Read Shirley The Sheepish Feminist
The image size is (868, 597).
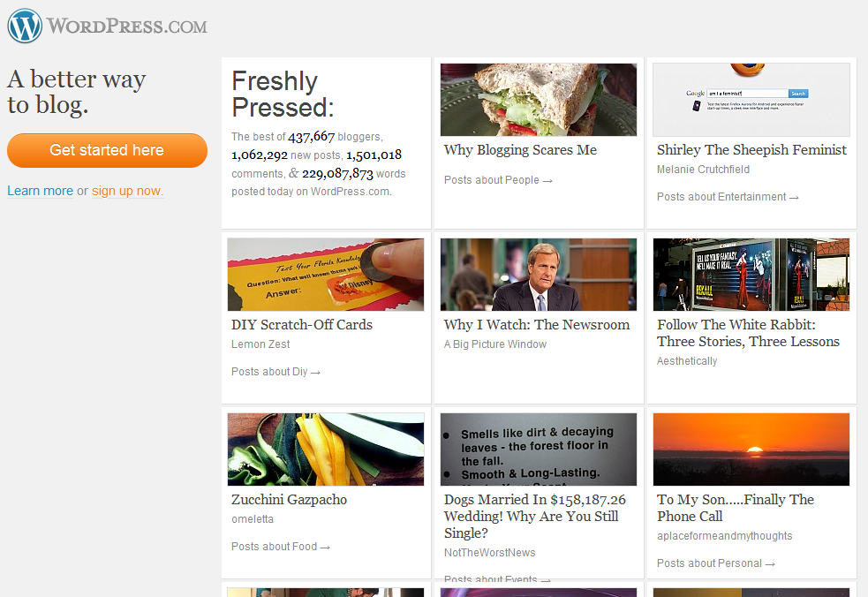pos(751,150)
